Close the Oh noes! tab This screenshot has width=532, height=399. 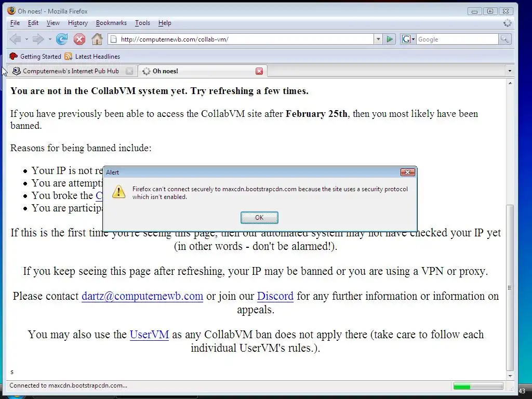pos(259,71)
